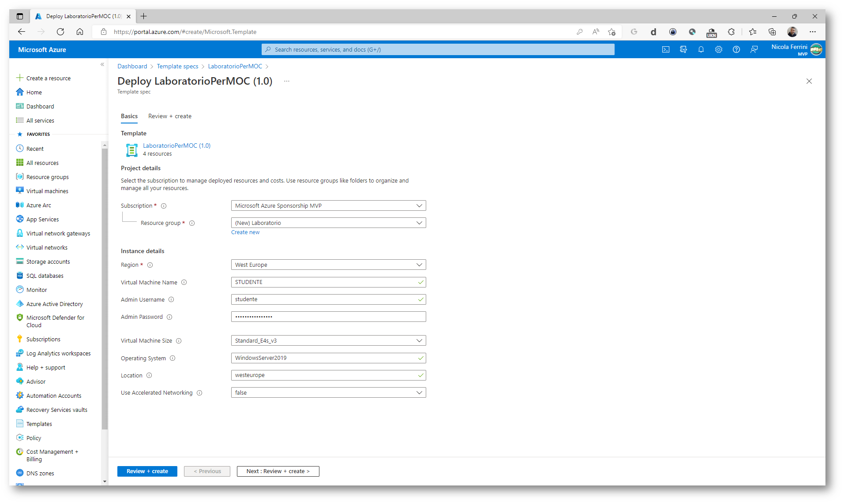Click the feedback icon in header
844x504 pixels.
754,49
